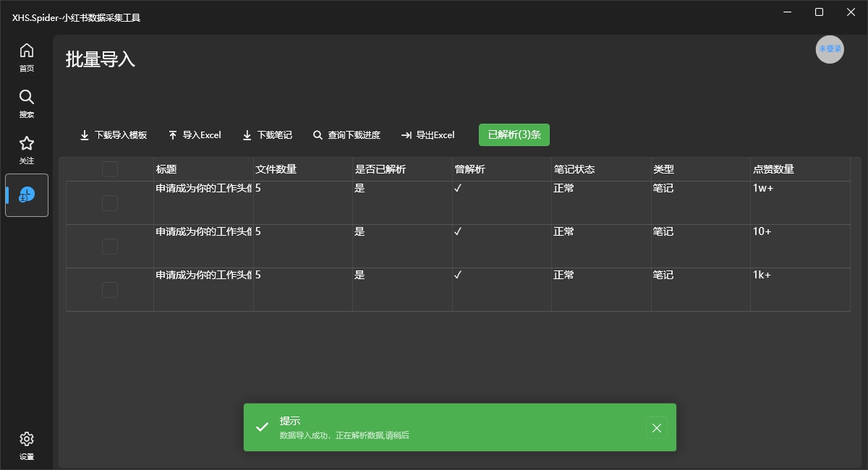Select the batch download sidebar icon
The image size is (868, 470).
(x=27, y=195)
